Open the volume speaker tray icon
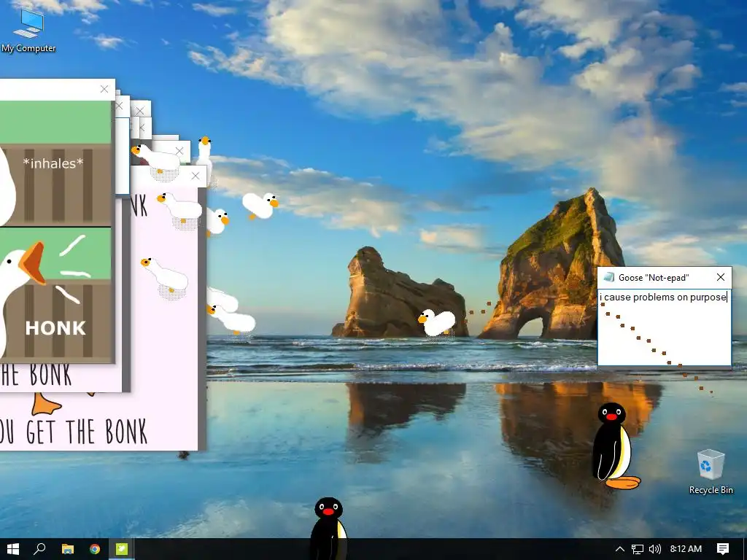Image resolution: width=747 pixels, height=560 pixels. (x=655, y=549)
